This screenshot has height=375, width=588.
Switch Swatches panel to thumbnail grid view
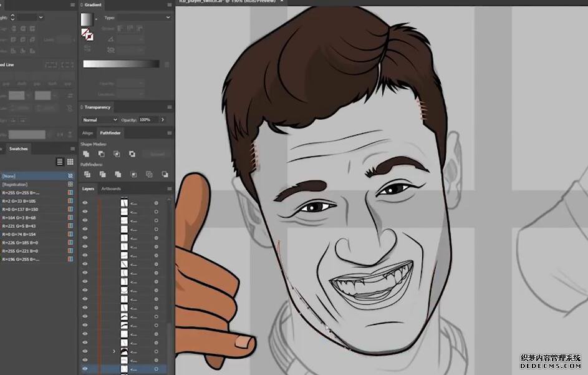click(x=70, y=162)
